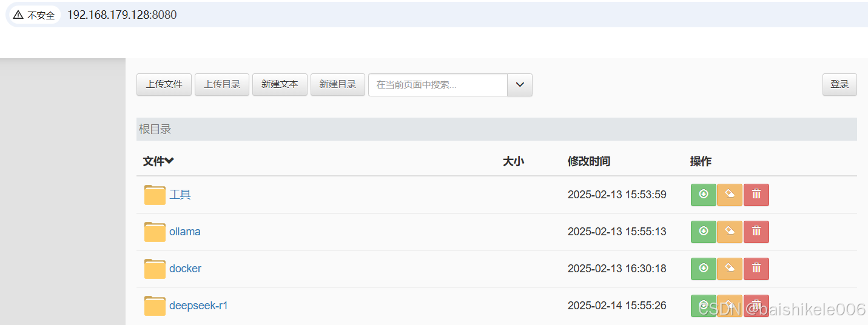Click 新建文本 button
Screen dimensions: 868x325
click(x=280, y=84)
